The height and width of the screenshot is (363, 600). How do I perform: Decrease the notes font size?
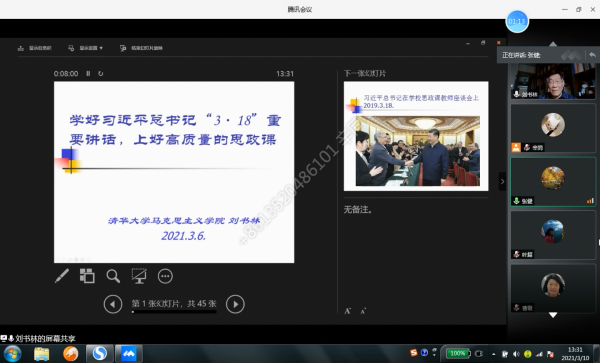click(x=363, y=311)
